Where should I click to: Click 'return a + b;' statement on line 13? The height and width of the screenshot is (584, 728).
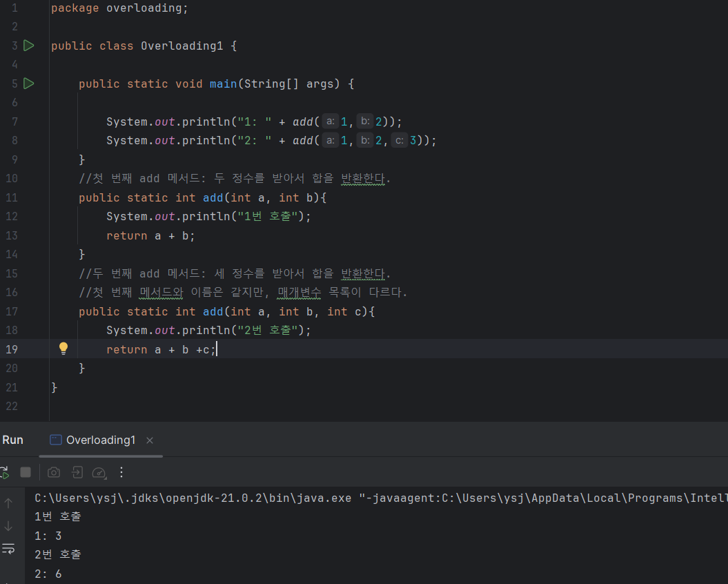[150, 235]
